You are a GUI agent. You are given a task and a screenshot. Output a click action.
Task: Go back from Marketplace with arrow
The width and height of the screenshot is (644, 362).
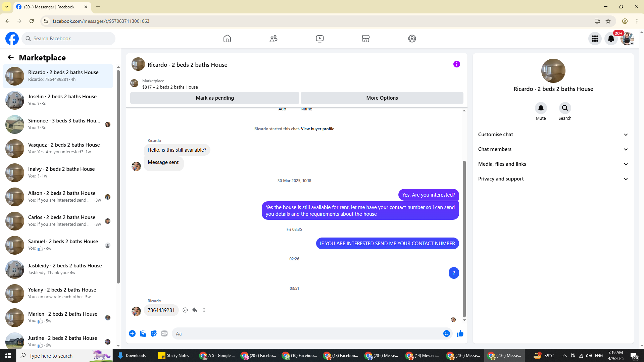point(11,58)
